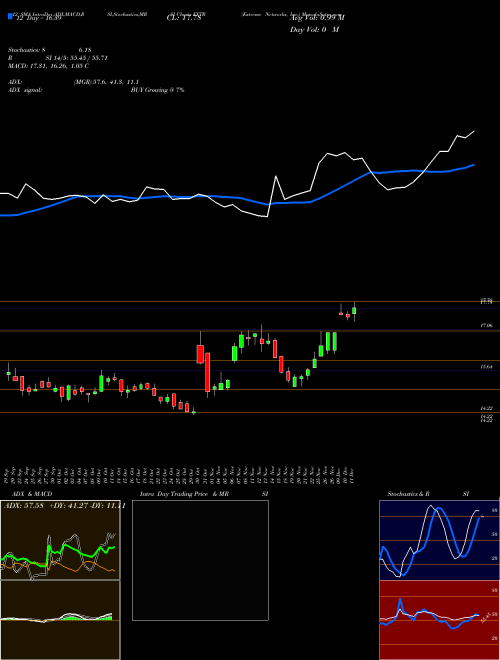Screen dimensions: 500x660
Task: Click the 'Stochastics & RSI' panel title
Action: click(x=428, y=494)
